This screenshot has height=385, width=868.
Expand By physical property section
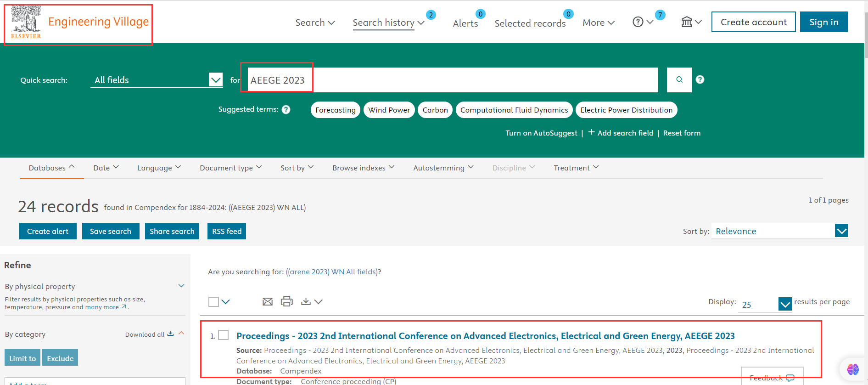click(x=181, y=286)
